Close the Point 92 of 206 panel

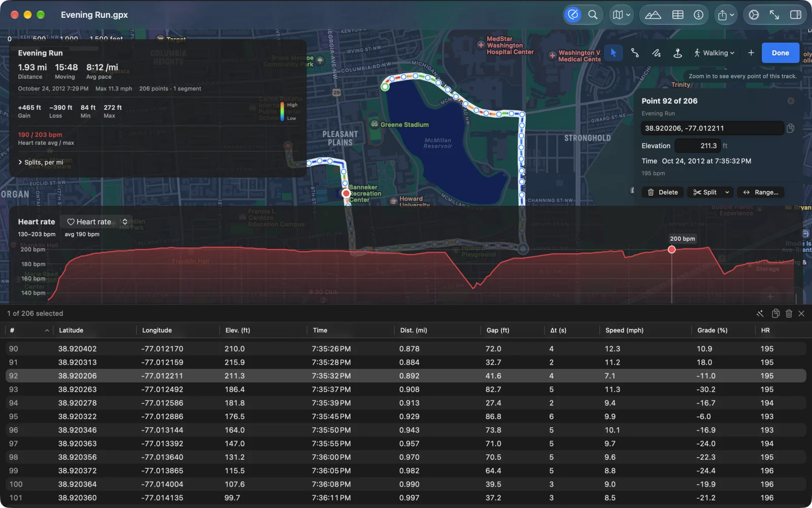click(x=791, y=101)
